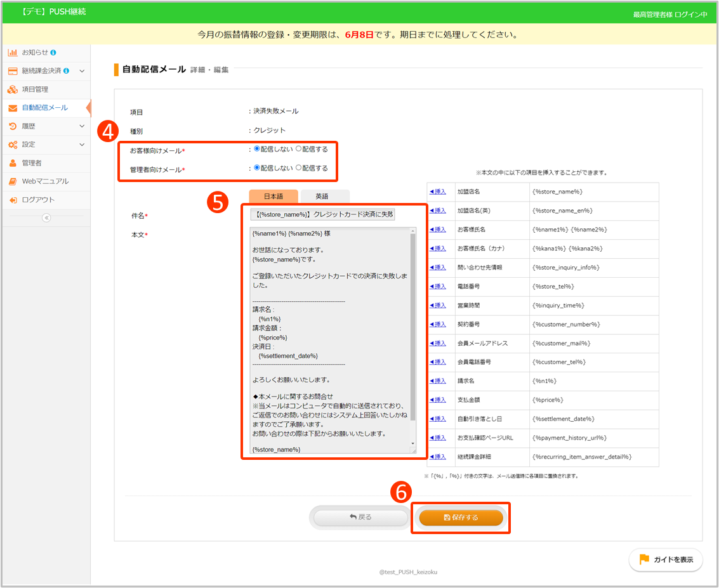The image size is (719, 588).
Task: Insert 営業時間 via its 挿入 link
Action: point(437,305)
